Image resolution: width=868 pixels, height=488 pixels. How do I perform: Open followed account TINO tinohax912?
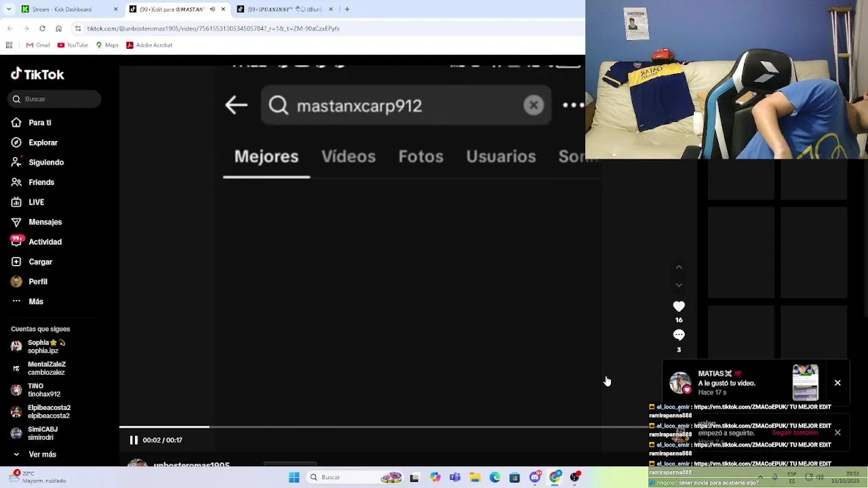(x=37, y=390)
